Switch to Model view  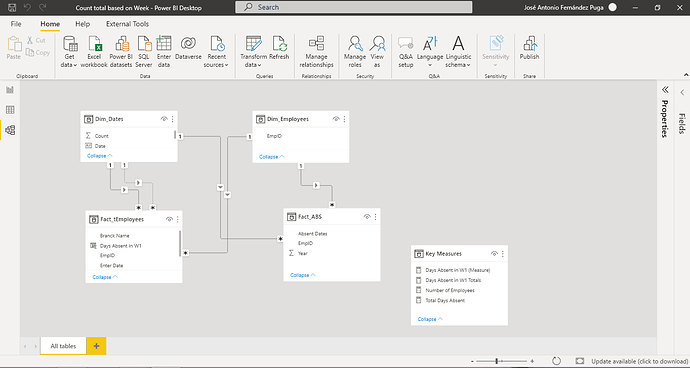[x=10, y=130]
